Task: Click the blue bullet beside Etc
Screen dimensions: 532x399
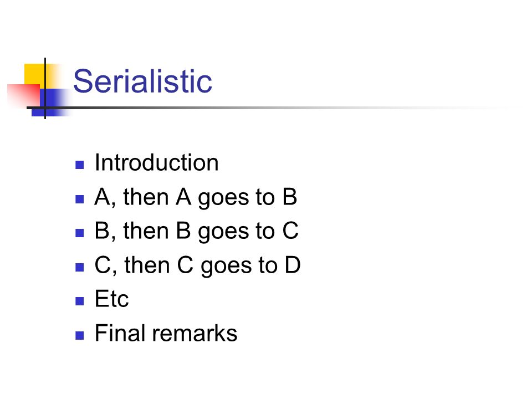Action: tap(79, 301)
